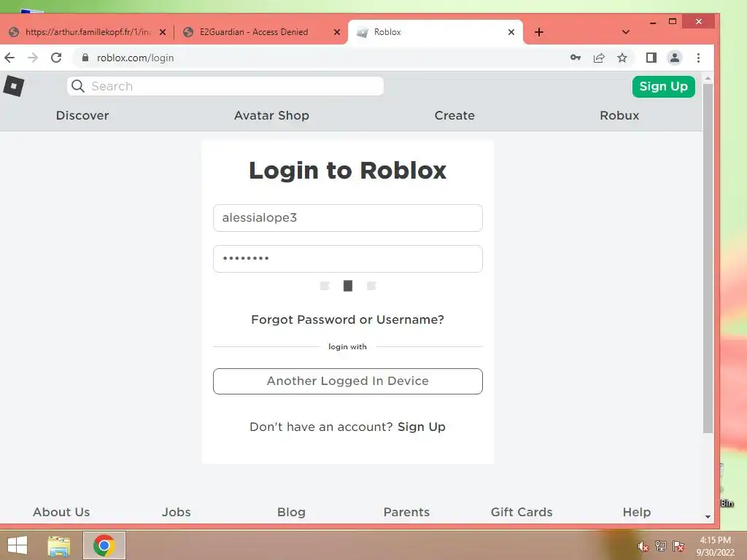Click the taskbar clock showing 4:15 PM
The width and height of the screenshot is (747, 560).
pyautogui.click(x=715, y=546)
